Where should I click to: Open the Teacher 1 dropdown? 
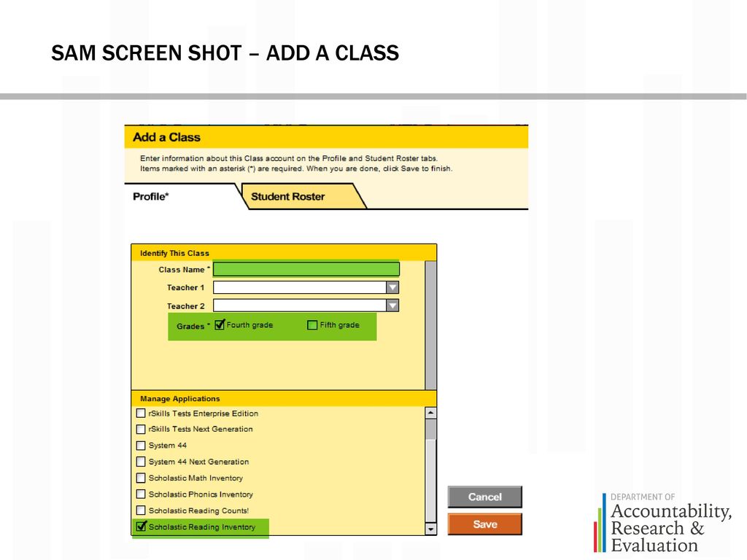pos(392,287)
